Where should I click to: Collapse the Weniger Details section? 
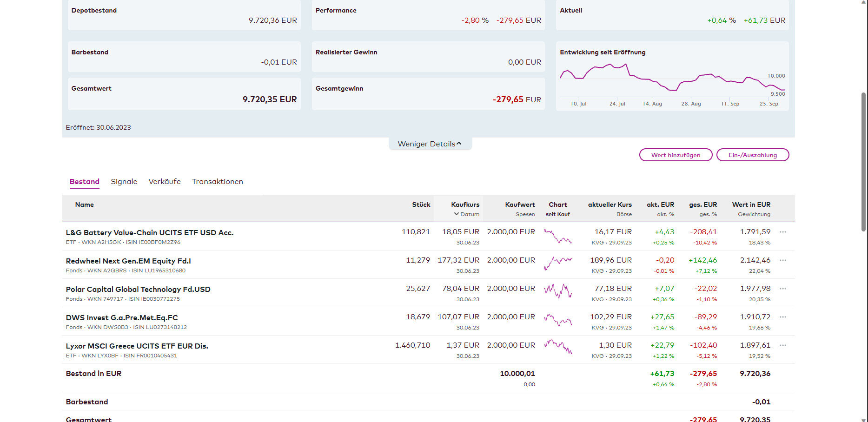click(430, 144)
